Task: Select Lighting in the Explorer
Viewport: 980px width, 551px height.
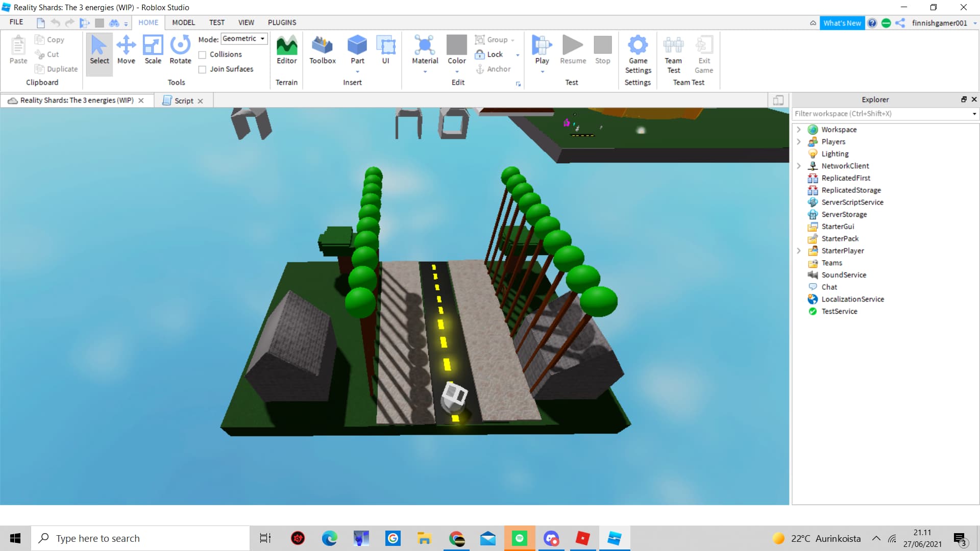Action: (835, 154)
